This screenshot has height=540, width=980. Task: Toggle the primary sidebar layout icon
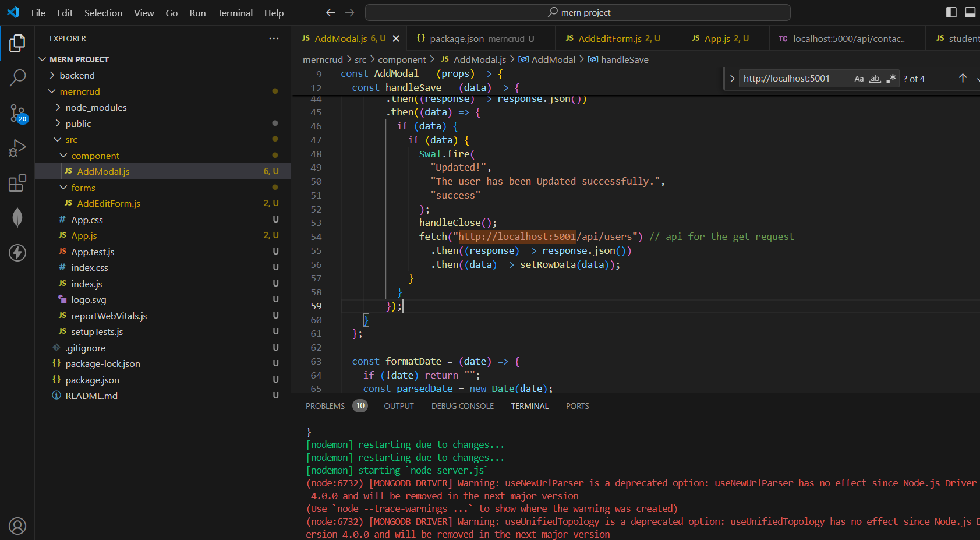coord(951,12)
